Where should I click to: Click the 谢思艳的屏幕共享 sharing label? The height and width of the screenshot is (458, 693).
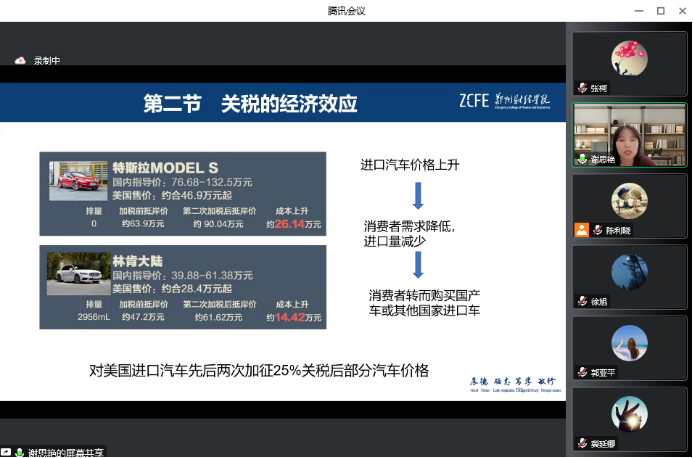point(66,452)
